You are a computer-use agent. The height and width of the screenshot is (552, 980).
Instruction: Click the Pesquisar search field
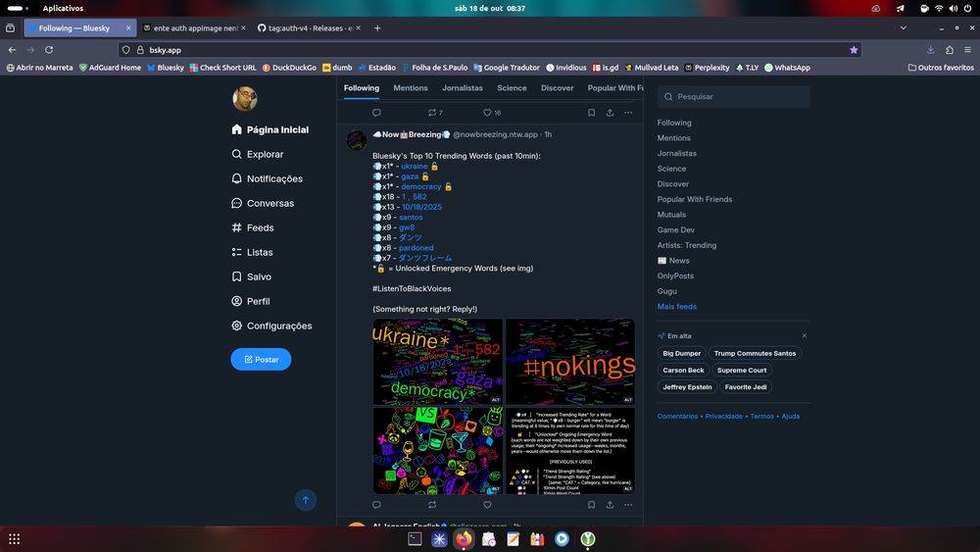point(734,97)
